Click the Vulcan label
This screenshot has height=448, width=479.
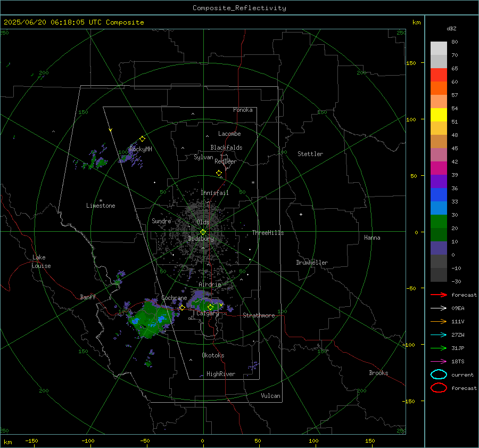(x=271, y=396)
